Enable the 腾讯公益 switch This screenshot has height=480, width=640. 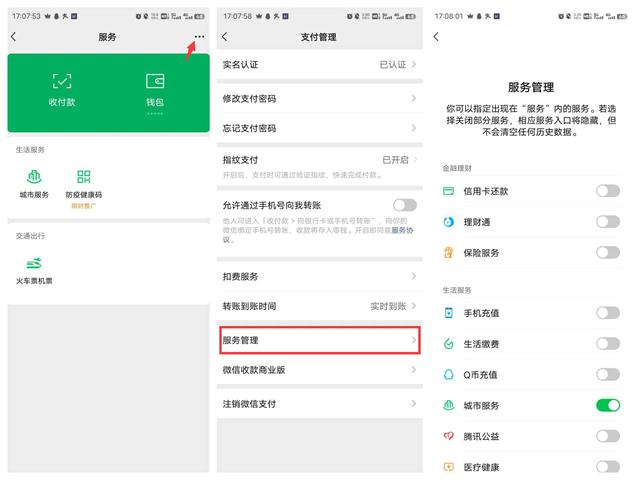coord(608,436)
